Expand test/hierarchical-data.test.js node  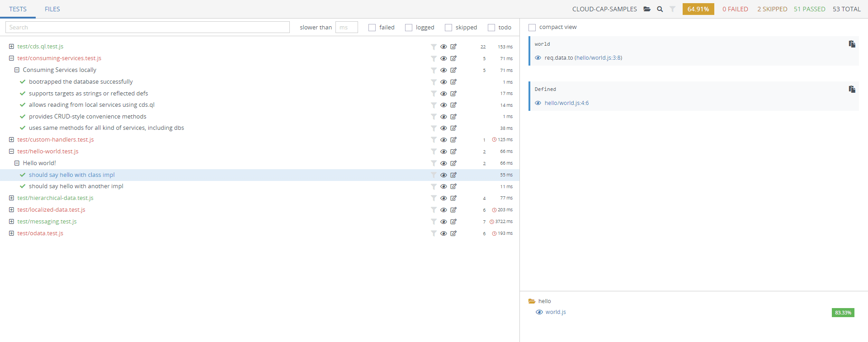(11, 198)
